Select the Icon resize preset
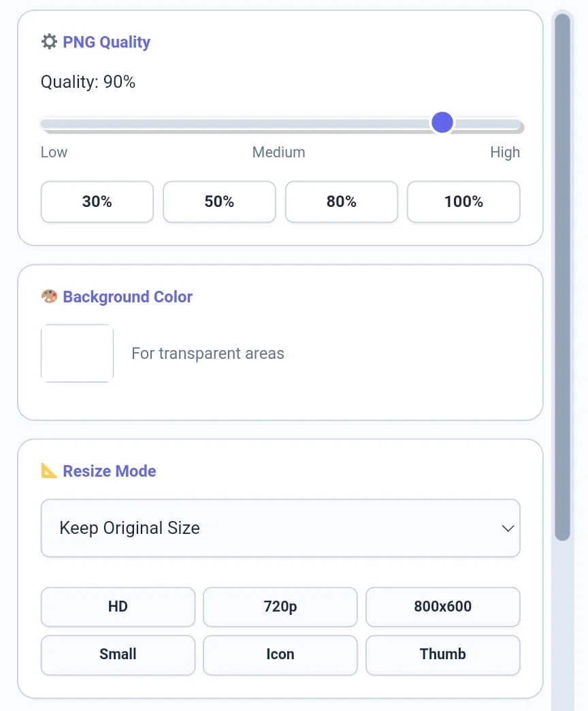Viewport: 588px width, 711px height. pos(280,654)
